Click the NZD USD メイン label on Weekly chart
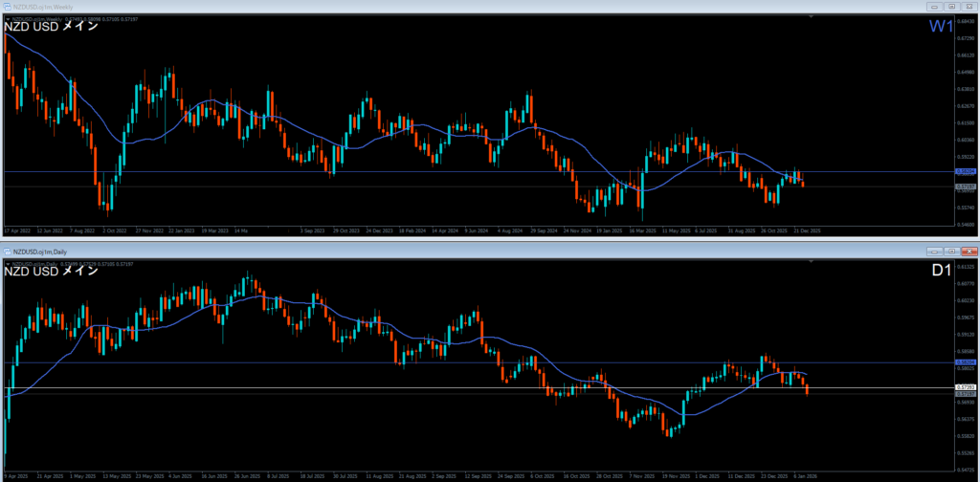This screenshot has height=482, width=980. click(x=51, y=27)
